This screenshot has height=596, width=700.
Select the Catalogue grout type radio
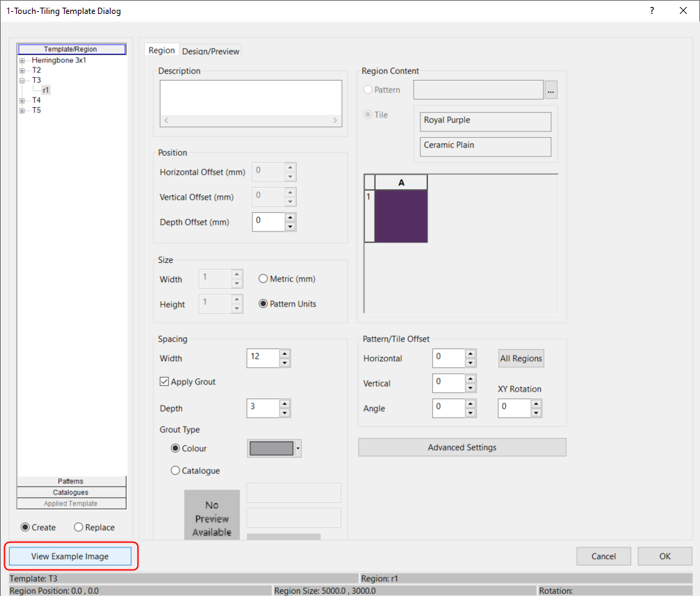[x=175, y=470]
